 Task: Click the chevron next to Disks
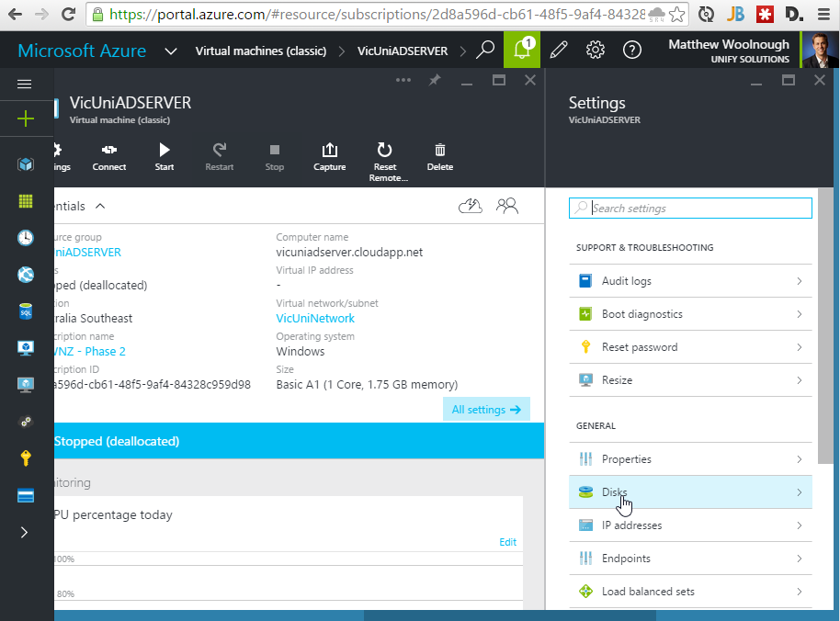[x=800, y=492]
